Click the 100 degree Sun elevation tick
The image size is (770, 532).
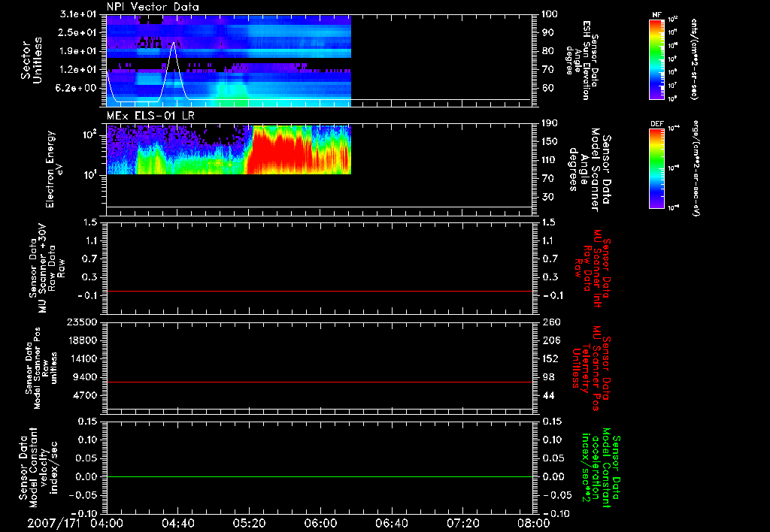coord(550,14)
